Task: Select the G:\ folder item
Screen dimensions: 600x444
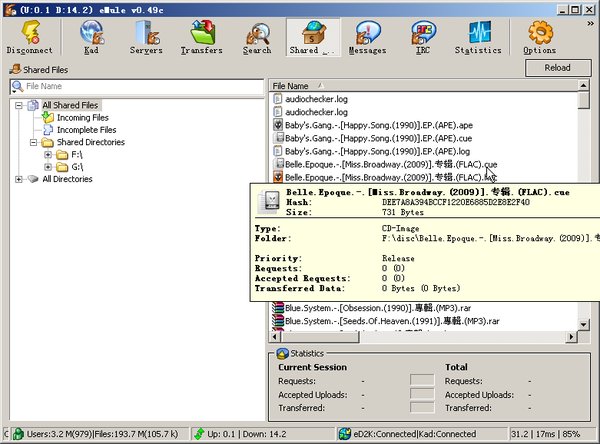Action: (77, 167)
